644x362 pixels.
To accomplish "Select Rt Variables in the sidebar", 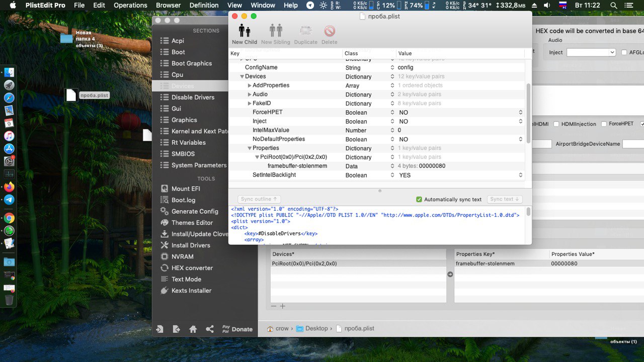I will tap(189, 142).
